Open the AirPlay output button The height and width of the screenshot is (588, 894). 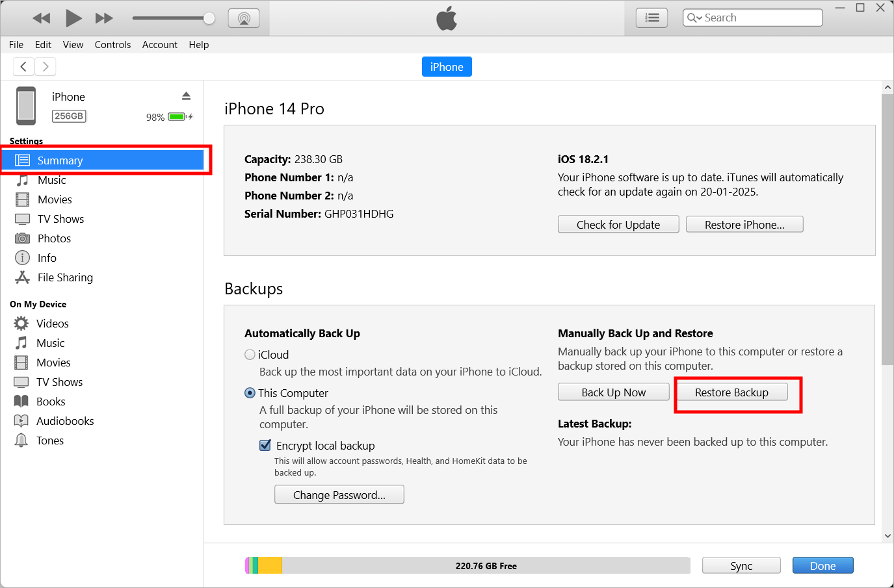(x=244, y=18)
